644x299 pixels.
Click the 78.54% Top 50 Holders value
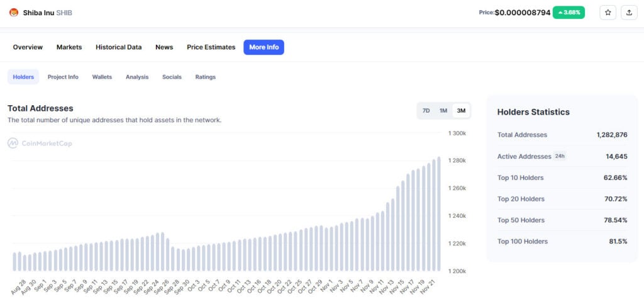pyautogui.click(x=615, y=220)
